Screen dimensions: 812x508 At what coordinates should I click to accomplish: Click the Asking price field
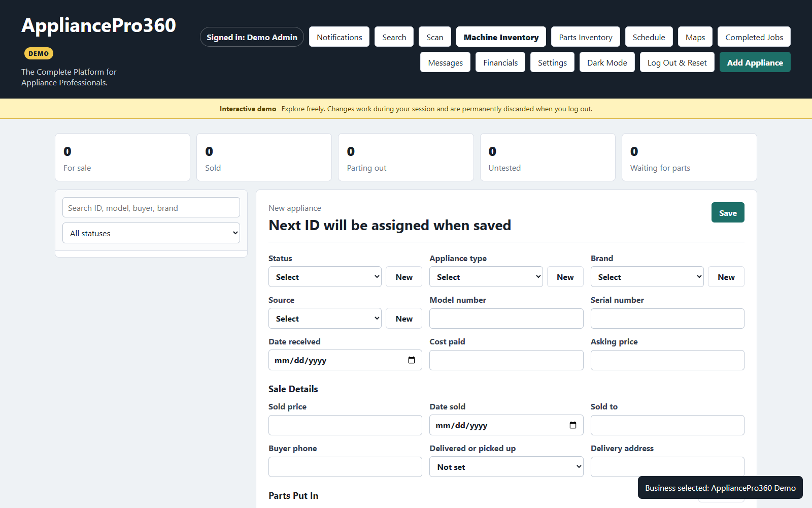point(667,360)
